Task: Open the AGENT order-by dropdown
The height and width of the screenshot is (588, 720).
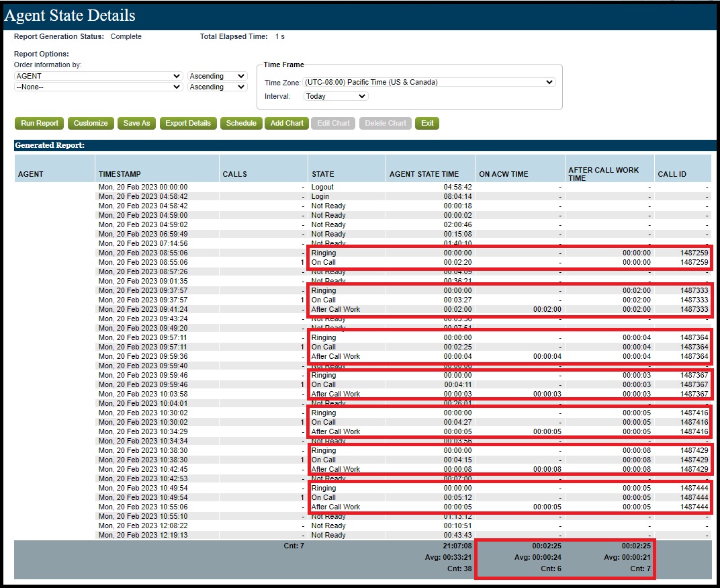Action: 98,76
